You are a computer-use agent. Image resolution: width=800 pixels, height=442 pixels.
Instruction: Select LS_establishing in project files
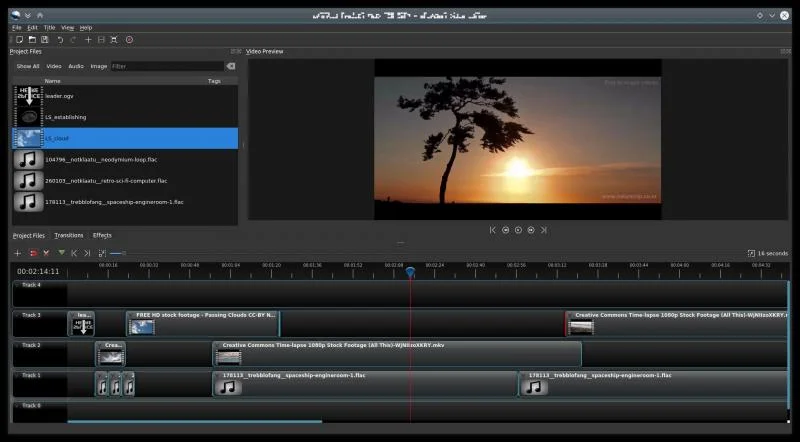[125, 117]
